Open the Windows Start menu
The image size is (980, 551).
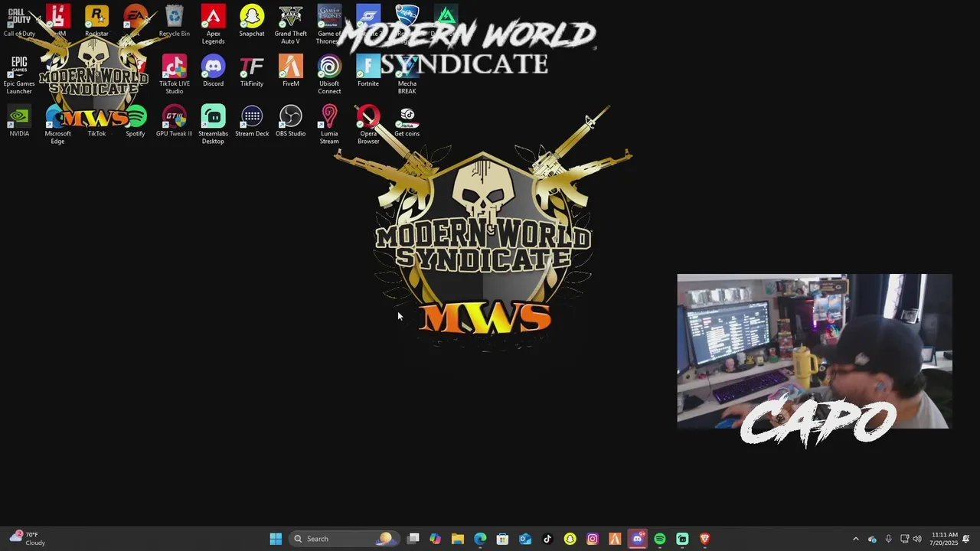point(276,539)
